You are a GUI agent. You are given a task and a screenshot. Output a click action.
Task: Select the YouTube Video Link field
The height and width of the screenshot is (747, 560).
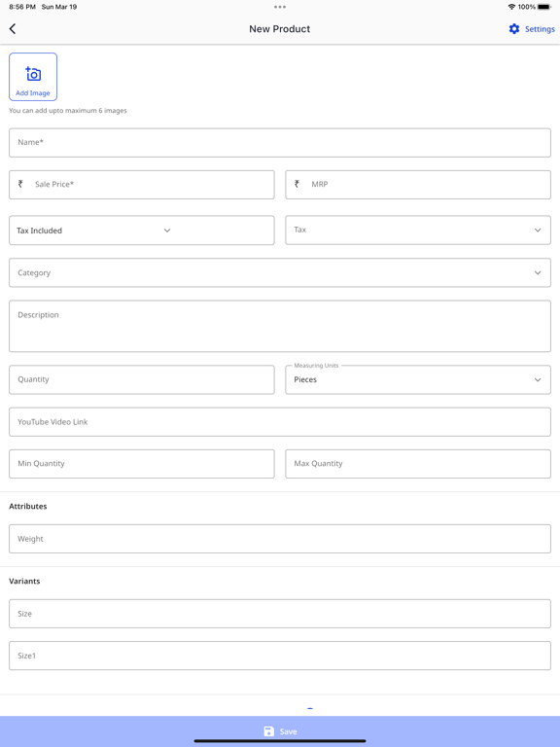click(x=280, y=421)
